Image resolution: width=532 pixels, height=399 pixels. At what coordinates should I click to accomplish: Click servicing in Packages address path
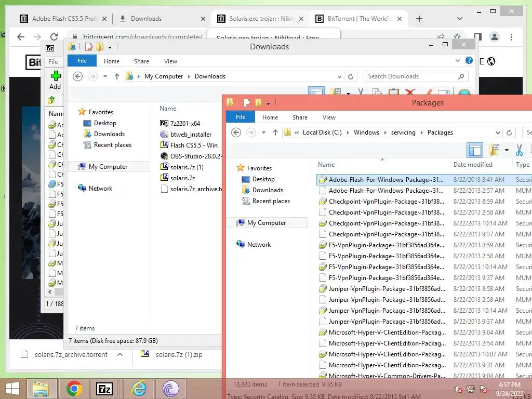point(403,132)
